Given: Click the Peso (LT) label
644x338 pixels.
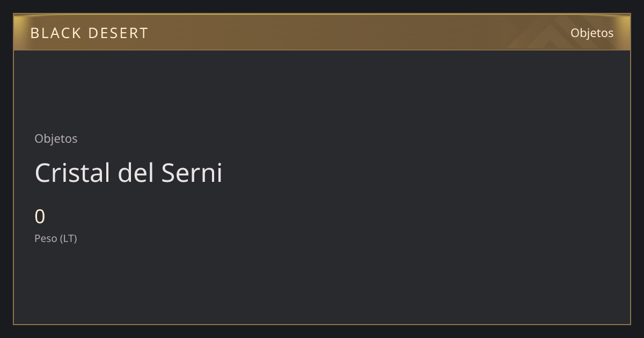Looking at the screenshot, I should click(56, 239).
